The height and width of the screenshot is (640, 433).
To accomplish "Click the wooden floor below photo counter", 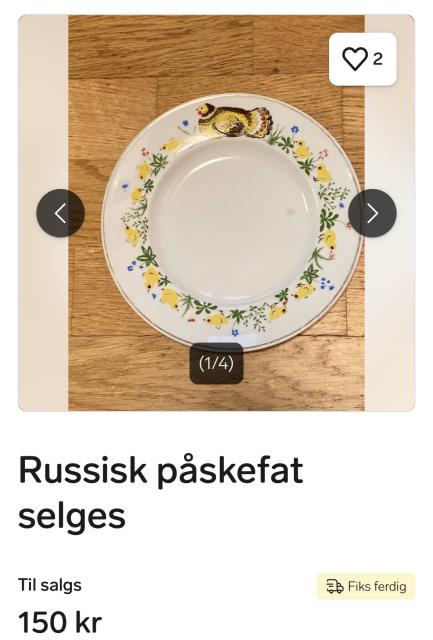I will click(x=216, y=397).
